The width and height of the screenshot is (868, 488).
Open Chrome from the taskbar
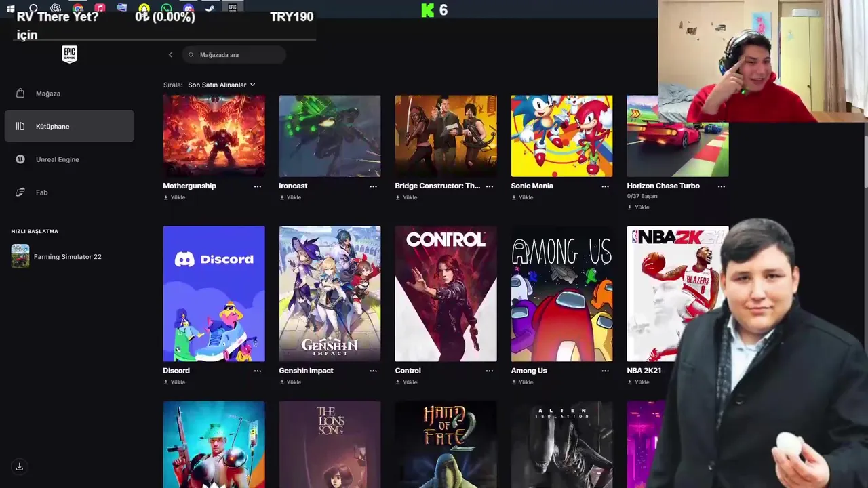point(78,8)
